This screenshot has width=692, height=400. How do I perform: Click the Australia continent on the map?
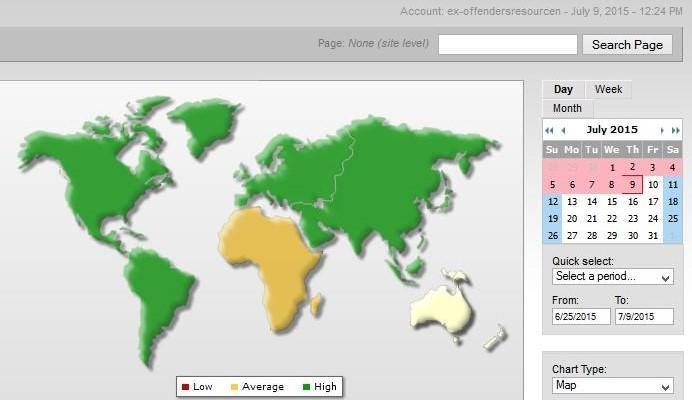[441, 309]
